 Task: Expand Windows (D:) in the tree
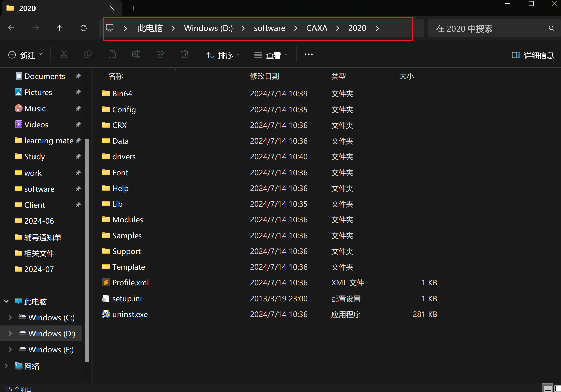coord(10,334)
